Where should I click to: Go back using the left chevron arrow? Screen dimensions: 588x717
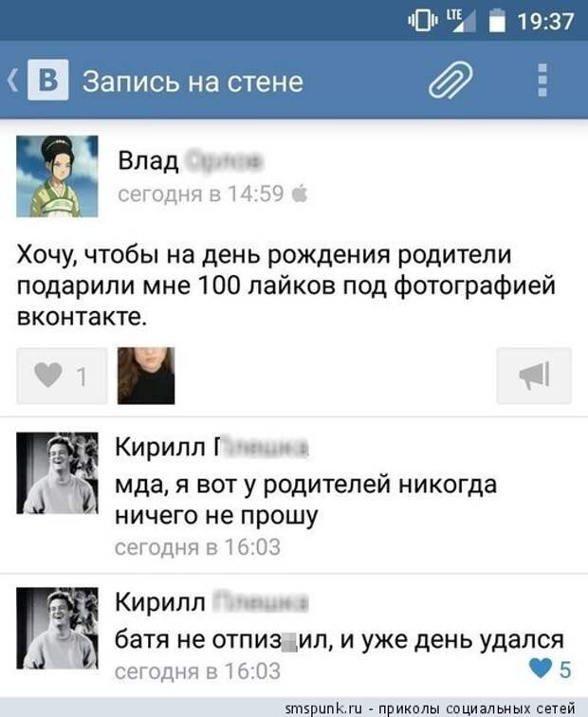tap(13, 80)
